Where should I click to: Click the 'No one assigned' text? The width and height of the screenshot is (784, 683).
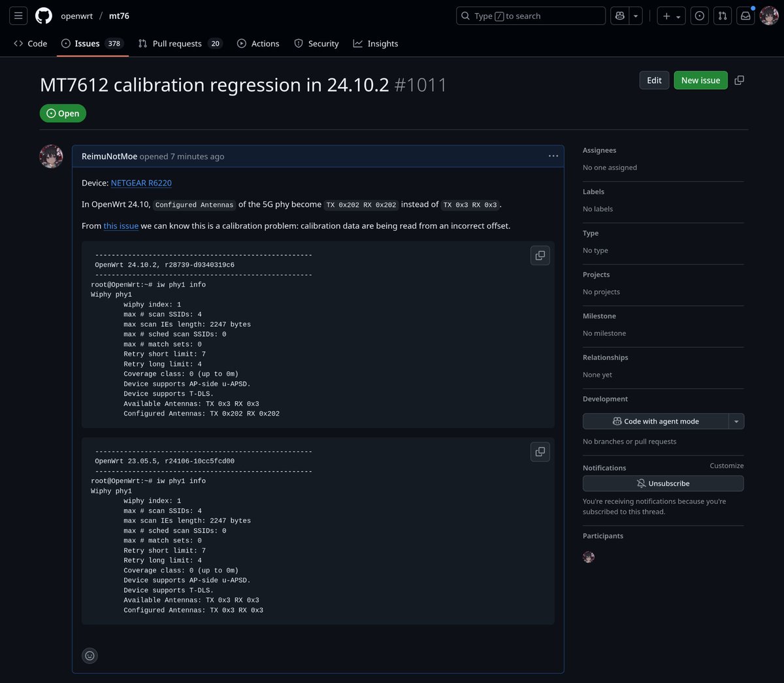[x=610, y=167]
